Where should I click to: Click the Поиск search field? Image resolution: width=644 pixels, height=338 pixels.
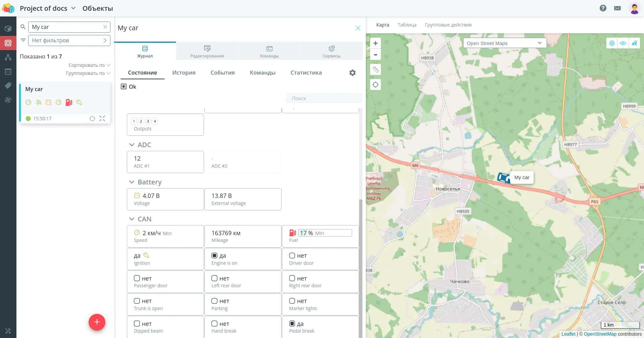(324, 98)
